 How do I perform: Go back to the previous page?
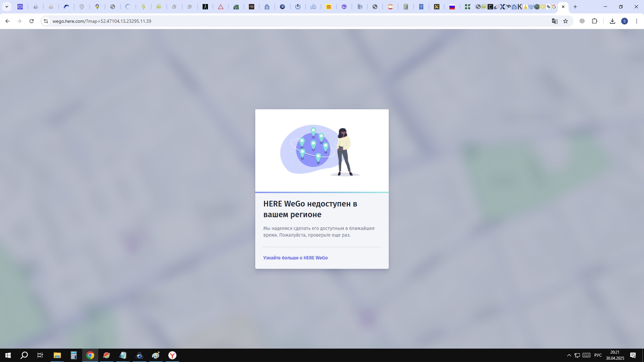(7, 21)
